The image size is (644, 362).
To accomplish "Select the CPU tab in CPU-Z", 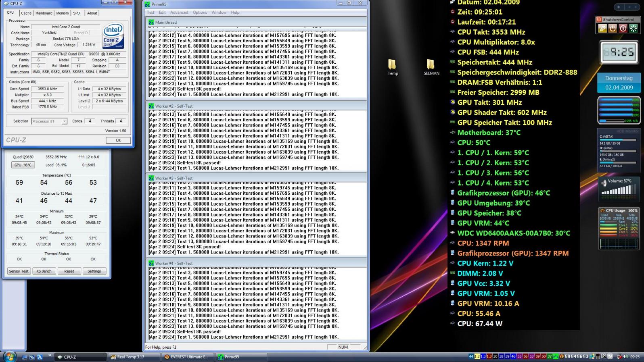I will [x=10, y=12].
